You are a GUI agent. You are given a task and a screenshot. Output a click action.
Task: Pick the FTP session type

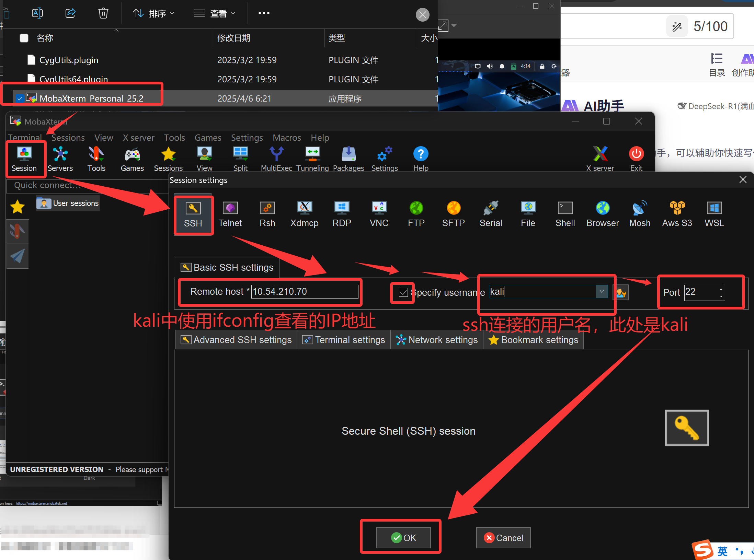(416, 215)
